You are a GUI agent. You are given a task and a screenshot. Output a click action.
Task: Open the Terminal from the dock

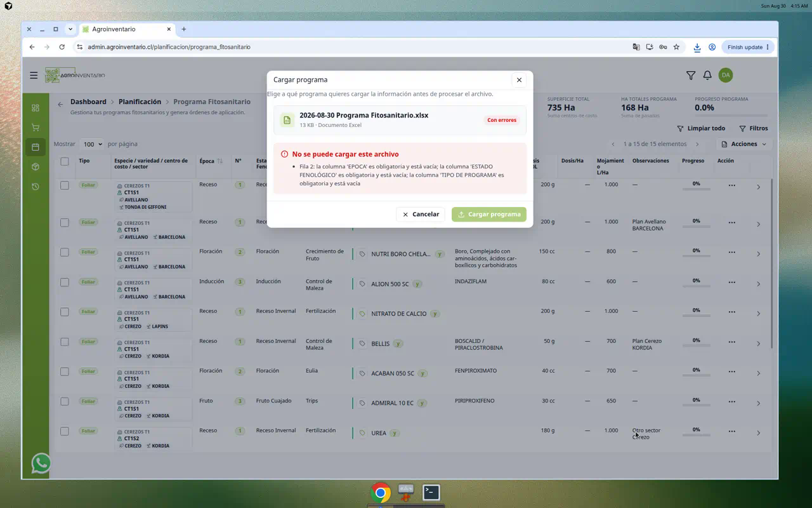pos(431,492)
